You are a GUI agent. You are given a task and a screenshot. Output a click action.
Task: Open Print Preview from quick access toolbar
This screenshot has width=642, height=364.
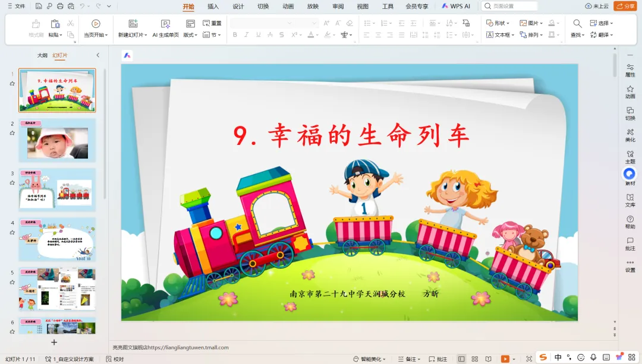tap(71, 6)
